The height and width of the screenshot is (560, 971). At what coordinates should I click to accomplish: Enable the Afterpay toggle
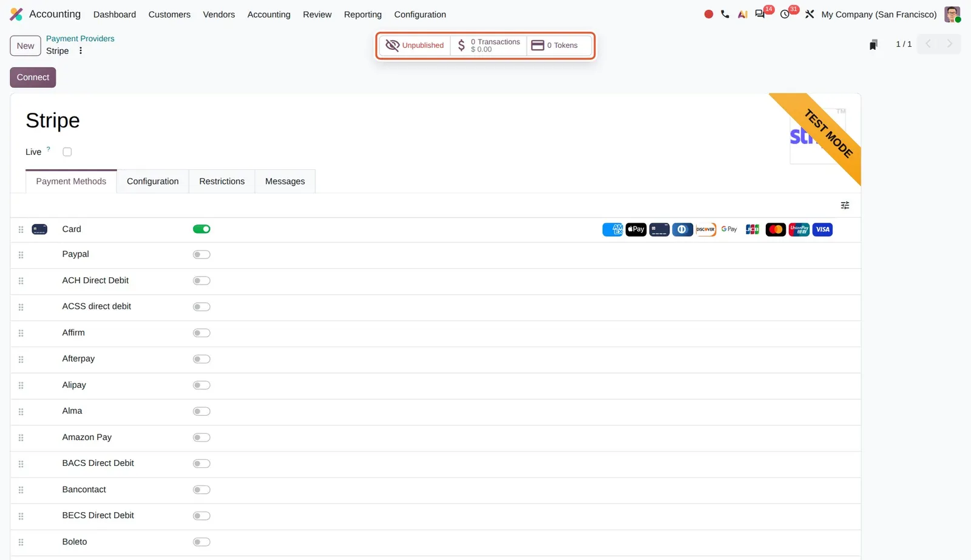click(x=201, y=359)
